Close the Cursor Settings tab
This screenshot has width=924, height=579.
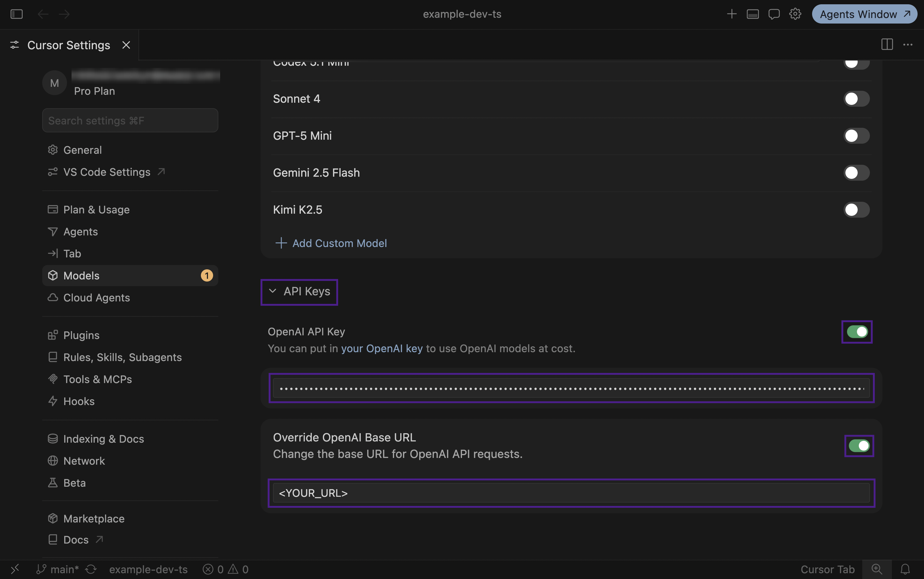[x=126, y=45]
